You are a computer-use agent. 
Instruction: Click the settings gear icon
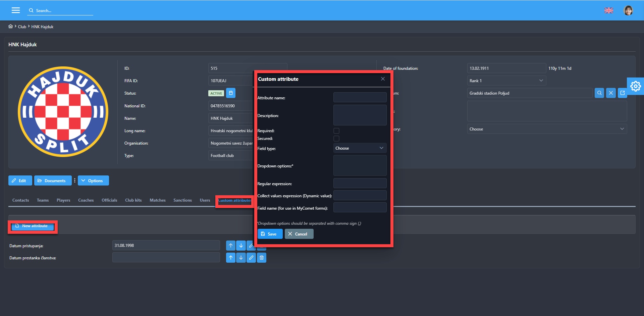coord(635,86)
